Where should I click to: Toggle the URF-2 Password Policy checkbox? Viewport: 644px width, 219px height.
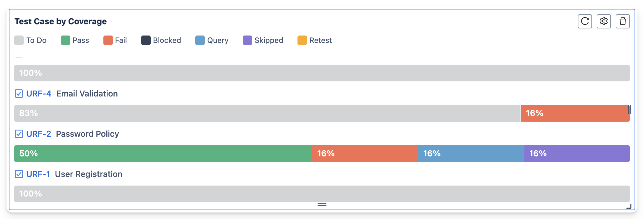pos(19,134)
